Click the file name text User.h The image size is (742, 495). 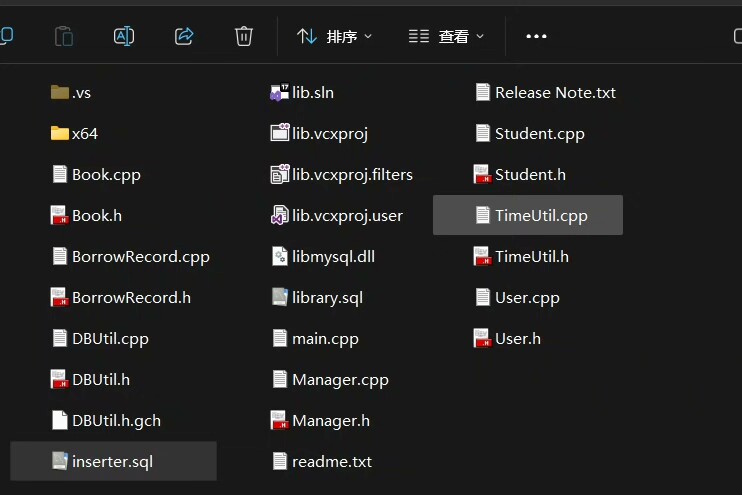[518, 339]
